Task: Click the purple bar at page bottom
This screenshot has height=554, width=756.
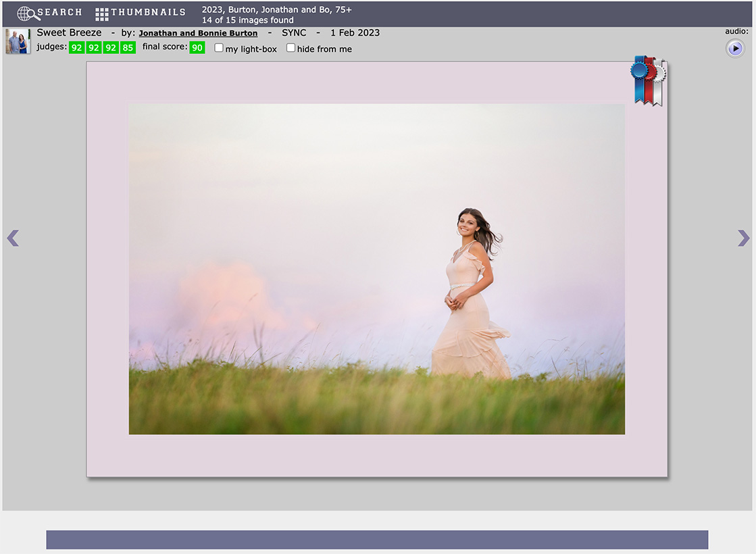Action: click(x=376, y=540)
